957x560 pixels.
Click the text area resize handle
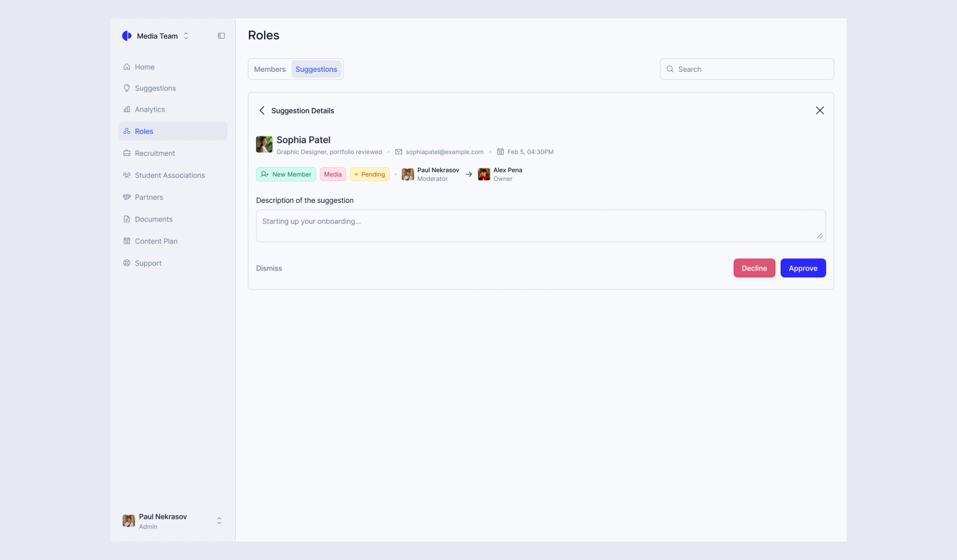[819, 236]
